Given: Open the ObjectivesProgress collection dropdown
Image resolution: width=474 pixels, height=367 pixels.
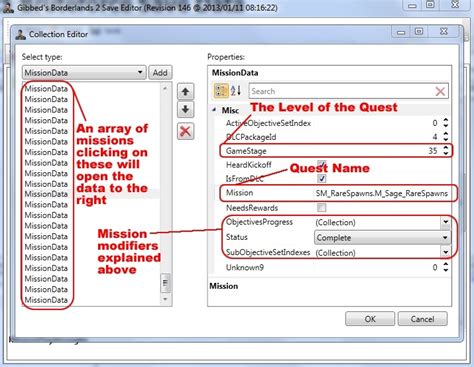Looking at the screenshot, I should point(445,222).
